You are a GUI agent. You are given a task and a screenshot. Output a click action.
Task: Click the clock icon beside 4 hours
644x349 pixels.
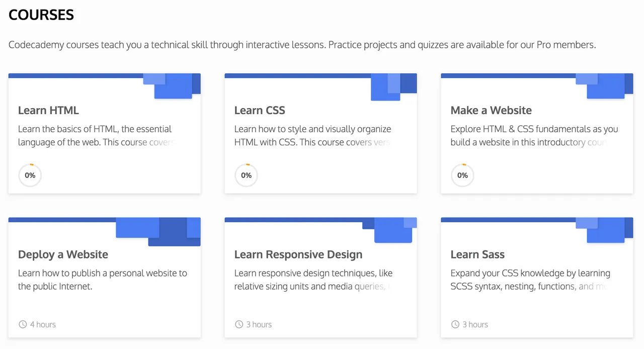[23, 324]
